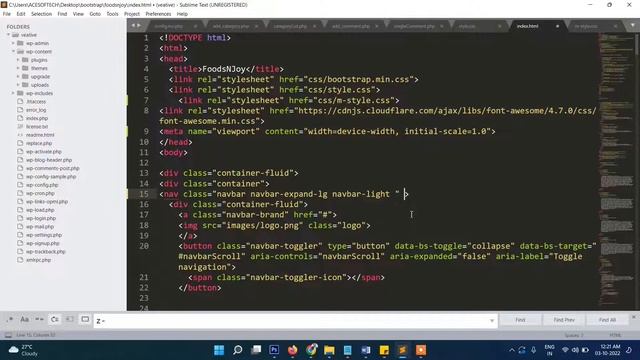This screenshot has height=360, width=640.
Task: Click the tab scroll left arrow
Action: pyautogui.click(x=133, y=25)
